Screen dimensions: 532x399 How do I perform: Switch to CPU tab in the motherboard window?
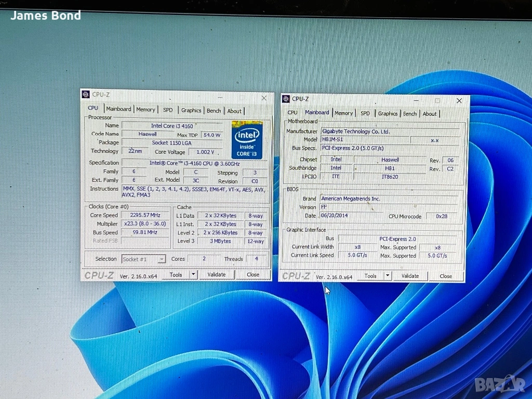(292, 113)
